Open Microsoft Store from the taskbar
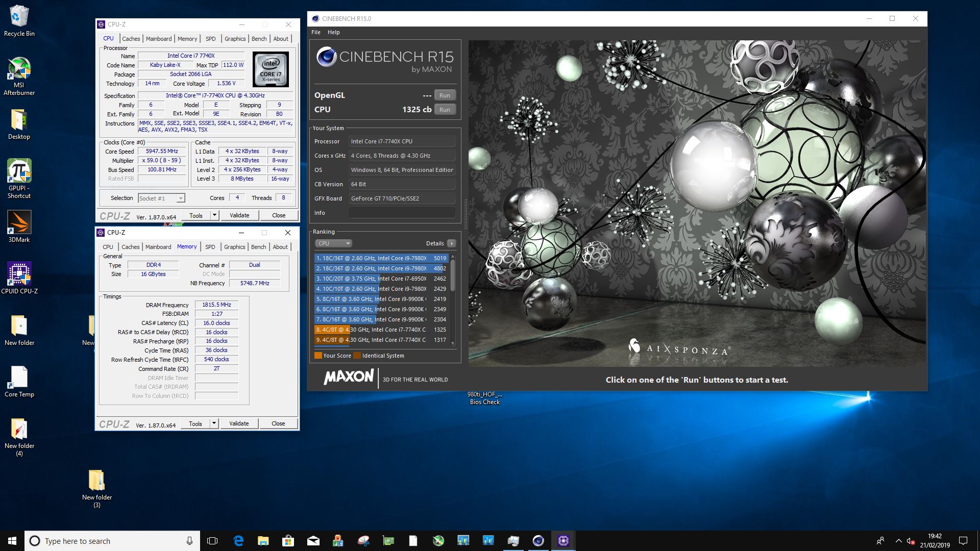980x551 pixels. [x=288, y=541]
